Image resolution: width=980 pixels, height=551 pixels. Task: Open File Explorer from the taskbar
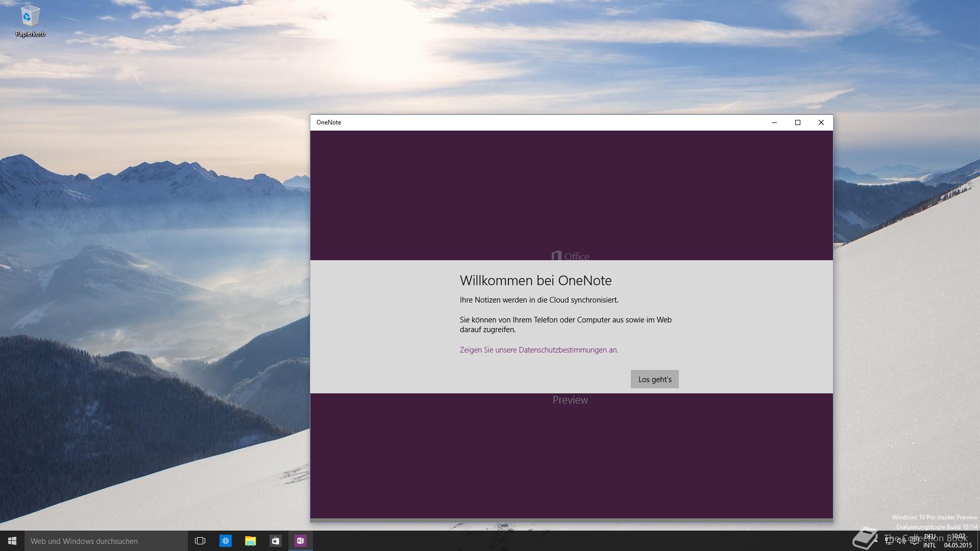click(x=250, y=541)
